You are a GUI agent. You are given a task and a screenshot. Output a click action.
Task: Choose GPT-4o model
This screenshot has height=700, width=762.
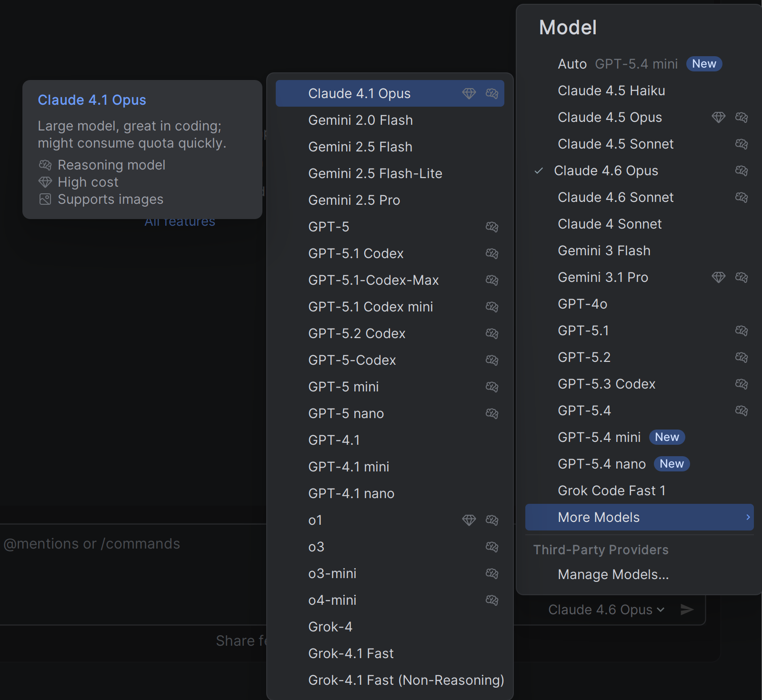coord(640,304)
